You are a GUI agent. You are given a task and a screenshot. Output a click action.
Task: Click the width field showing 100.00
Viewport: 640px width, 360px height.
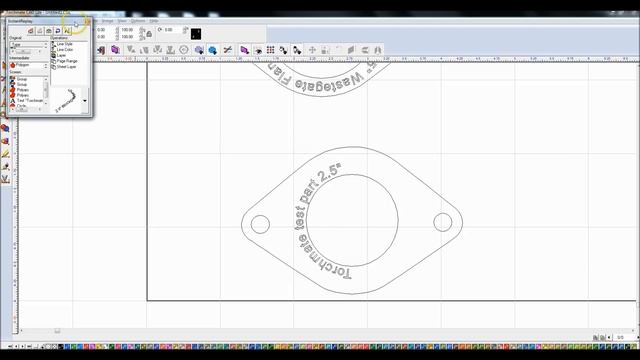[x=127, y=30]
